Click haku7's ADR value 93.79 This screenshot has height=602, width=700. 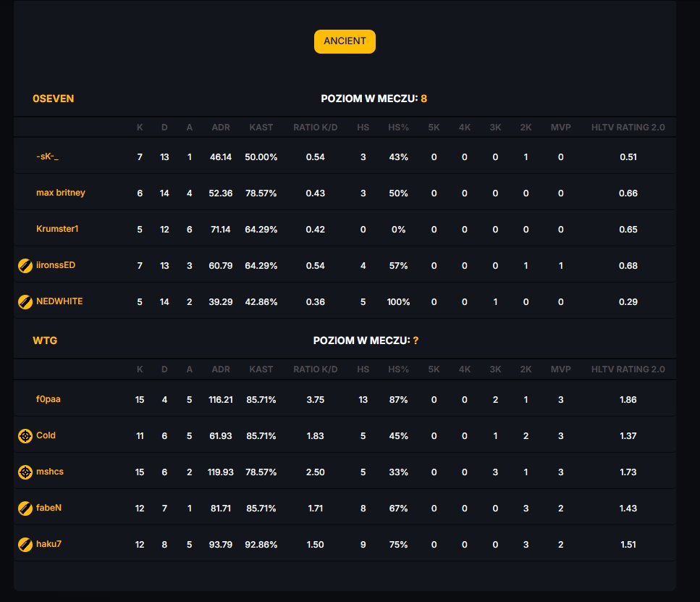coord(221,545)
